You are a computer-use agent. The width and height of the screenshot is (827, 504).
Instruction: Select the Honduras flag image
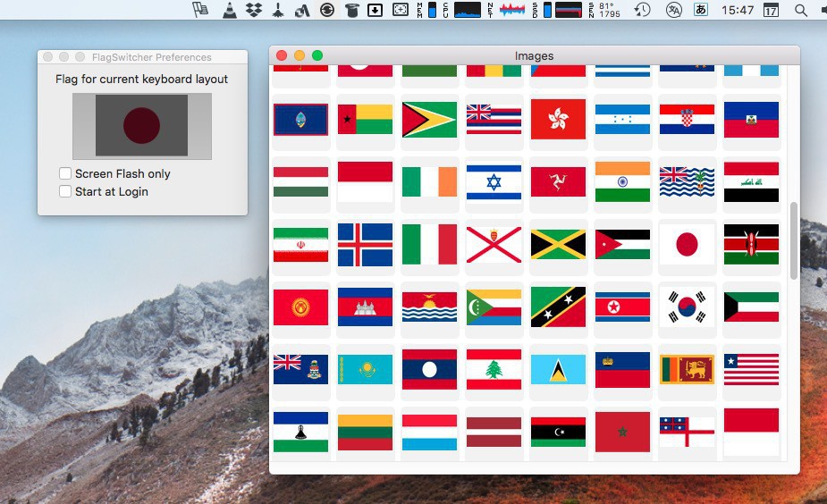(x=622, y=119)
